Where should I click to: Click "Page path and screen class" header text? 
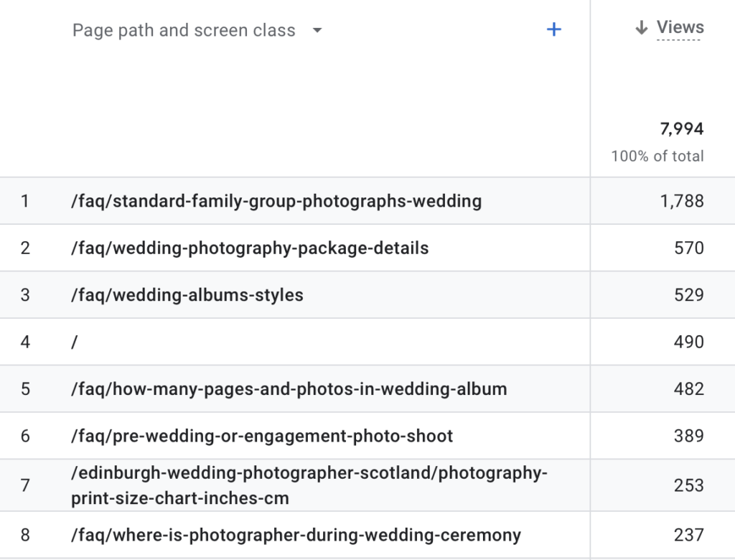pyautogui.click(x=184, y=30)
